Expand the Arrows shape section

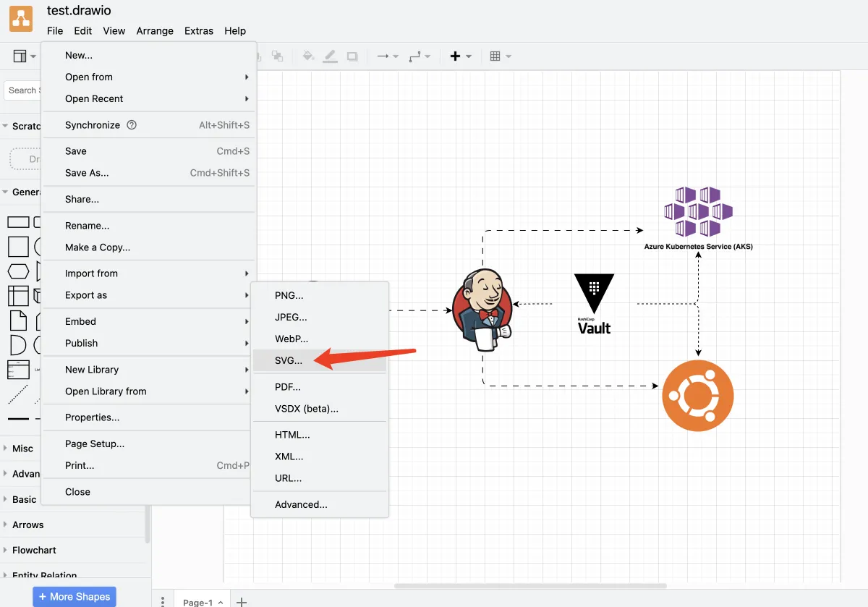click(x=27, y=525)
